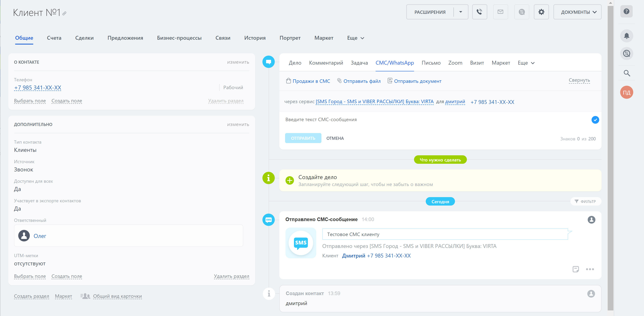Click the note icon on SMS entry
The width and height of the screenshot is (644, 316).
pyautogui.click(x=575, y=269)
